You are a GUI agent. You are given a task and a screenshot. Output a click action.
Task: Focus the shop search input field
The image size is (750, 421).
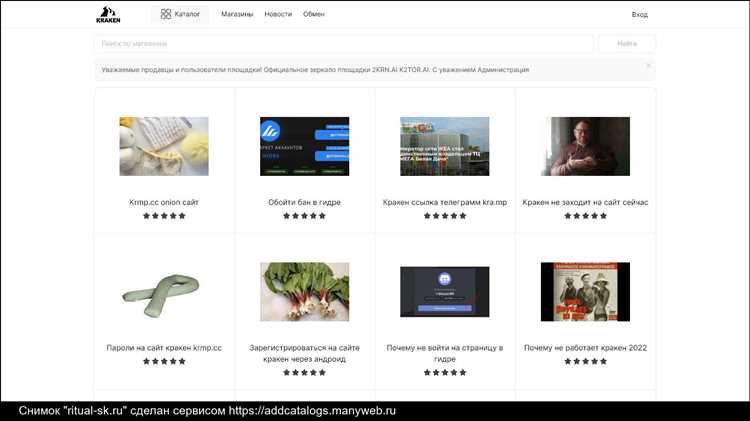click(x=343, y=44)
